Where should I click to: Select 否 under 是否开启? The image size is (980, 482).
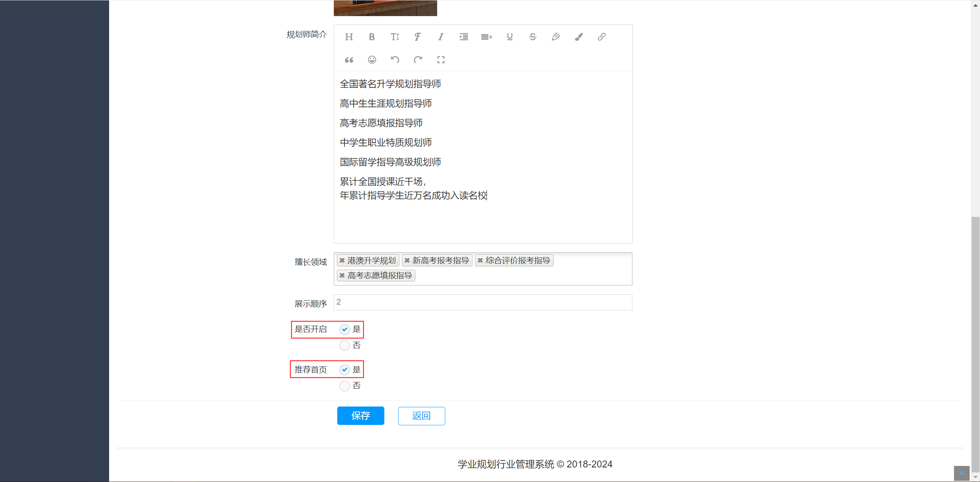344,345
